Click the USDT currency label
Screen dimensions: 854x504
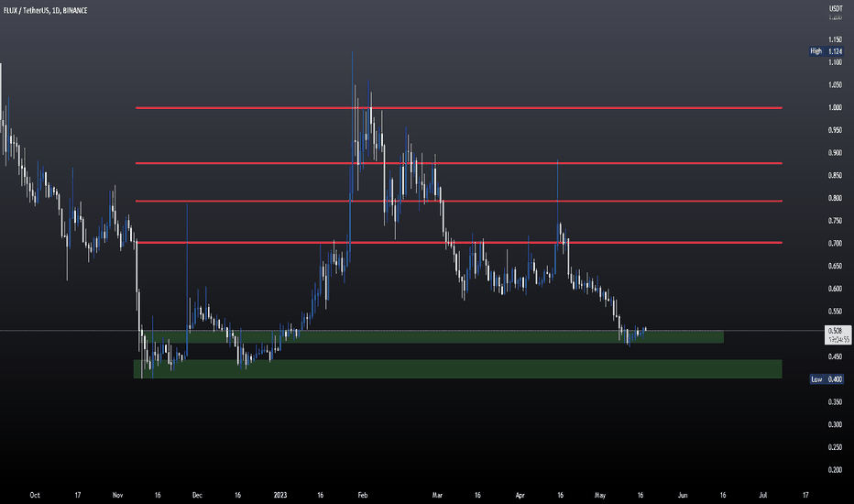pos(835,9)
